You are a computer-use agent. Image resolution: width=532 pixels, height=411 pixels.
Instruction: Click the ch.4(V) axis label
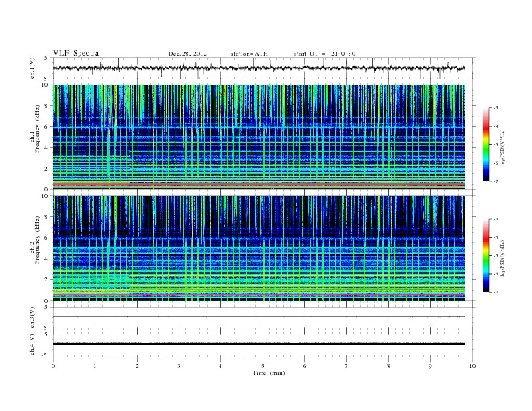coord(32,344)
